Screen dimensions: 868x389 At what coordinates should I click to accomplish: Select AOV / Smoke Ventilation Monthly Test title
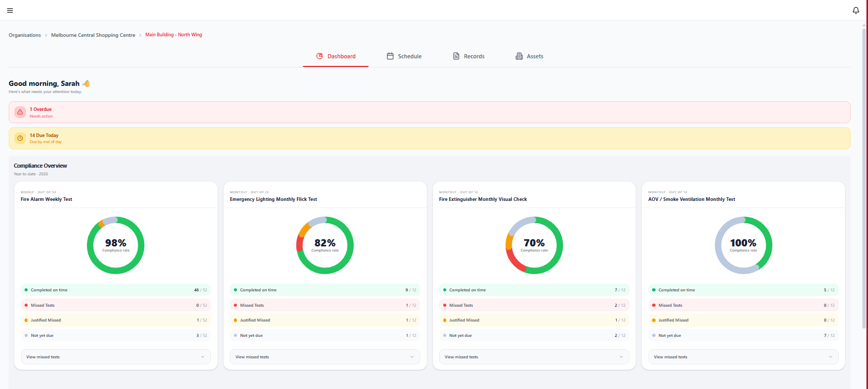pos(691,199)
